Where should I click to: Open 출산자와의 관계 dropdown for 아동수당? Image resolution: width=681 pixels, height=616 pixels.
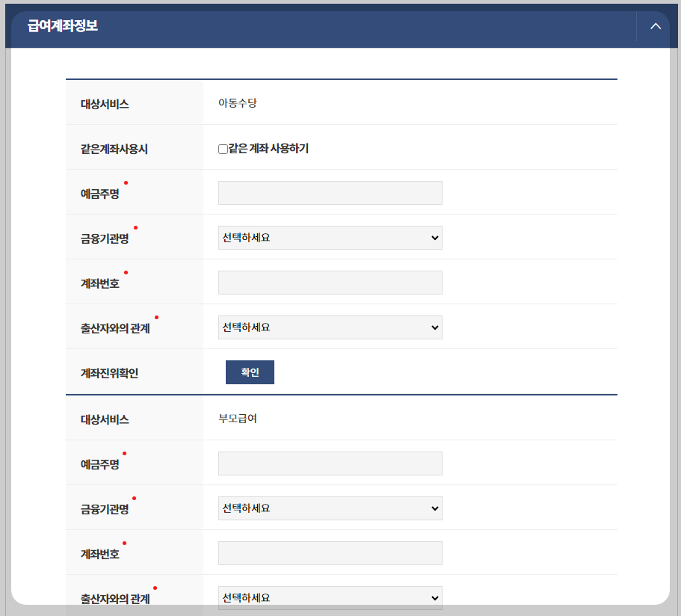pyautogui.click(x=330, y=327)
